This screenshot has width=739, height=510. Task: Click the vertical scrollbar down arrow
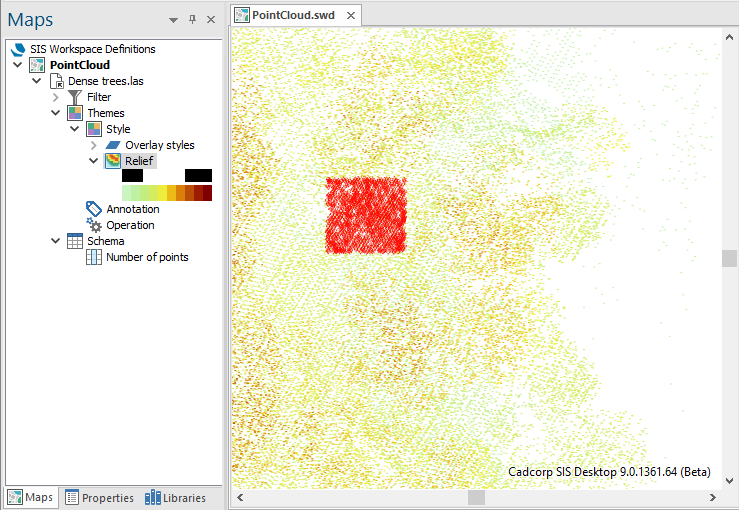click(729, 481)
